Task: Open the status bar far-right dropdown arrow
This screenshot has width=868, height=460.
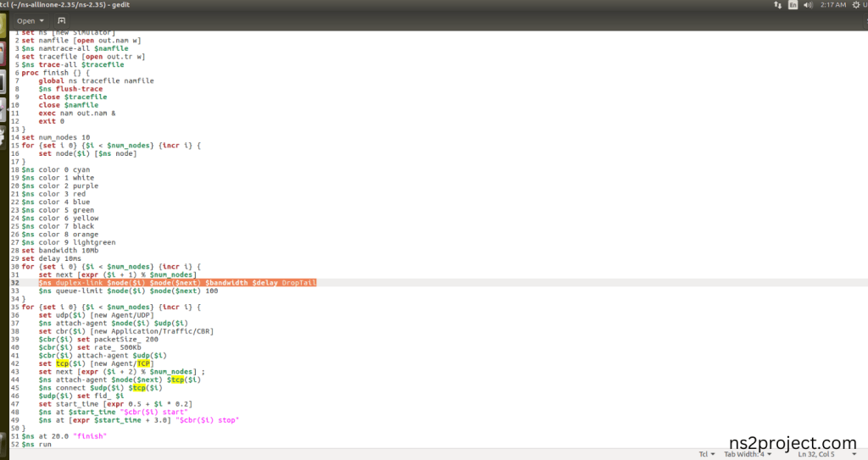Action: click(x=854, y=454)
